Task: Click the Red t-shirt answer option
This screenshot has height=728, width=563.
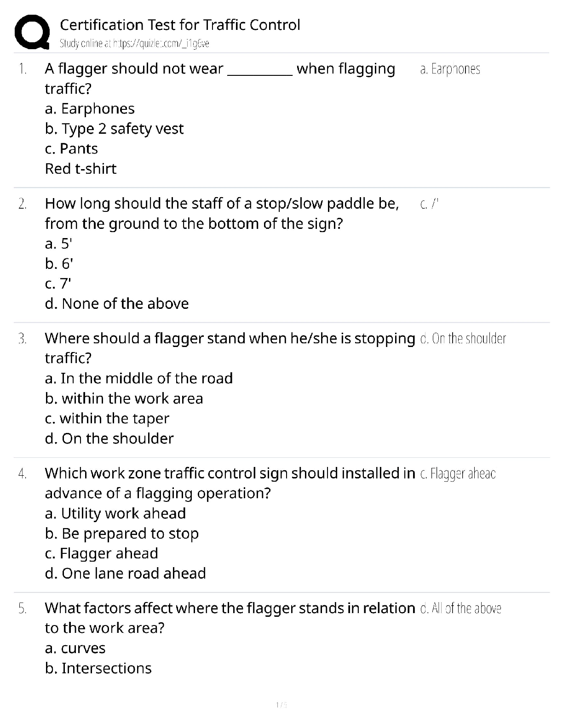Action: [80, 169]
